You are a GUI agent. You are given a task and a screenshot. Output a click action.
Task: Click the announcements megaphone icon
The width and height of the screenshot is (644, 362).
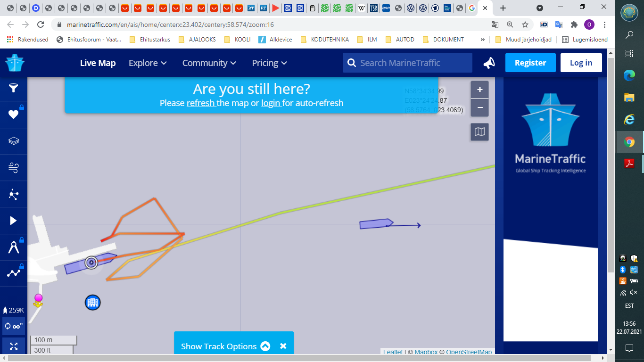(489, 63)
